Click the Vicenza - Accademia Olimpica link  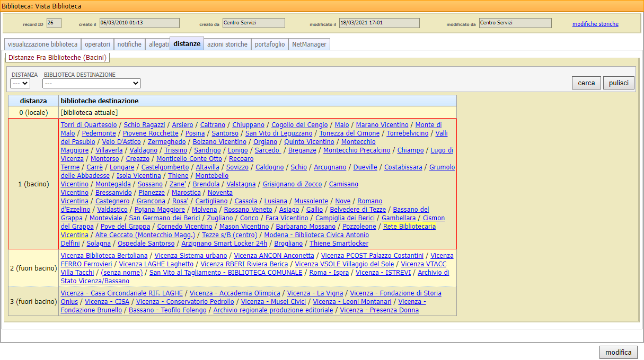click(235, 293)
